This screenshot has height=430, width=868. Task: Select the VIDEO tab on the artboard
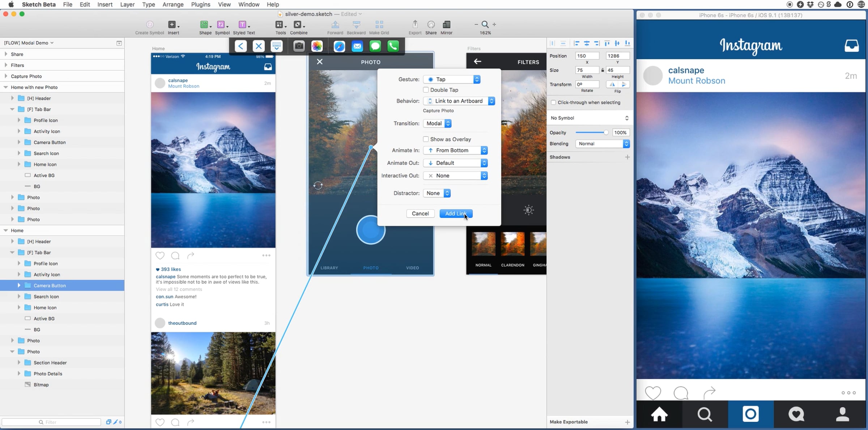point(412,268)
